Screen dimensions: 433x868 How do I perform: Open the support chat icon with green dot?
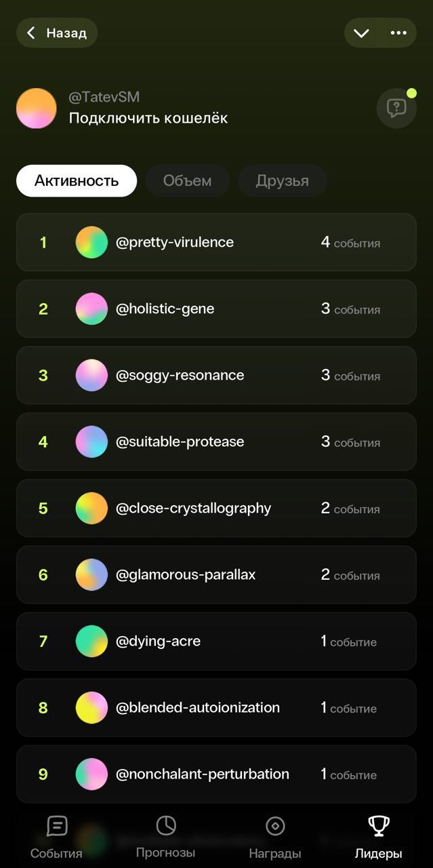tap(396, 108)
